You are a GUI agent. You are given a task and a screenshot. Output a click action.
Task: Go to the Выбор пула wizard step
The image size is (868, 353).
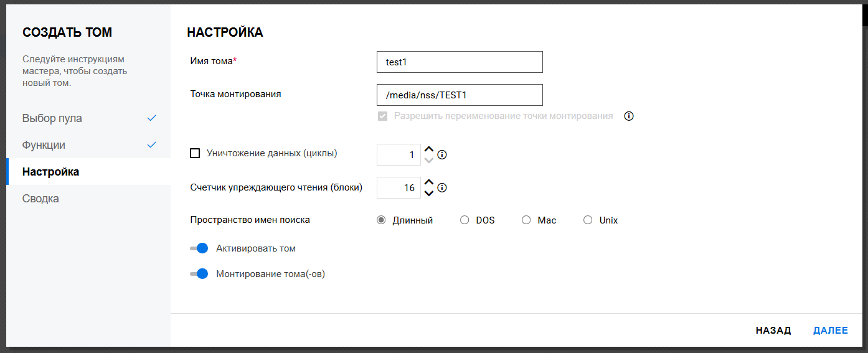point(52,118)
